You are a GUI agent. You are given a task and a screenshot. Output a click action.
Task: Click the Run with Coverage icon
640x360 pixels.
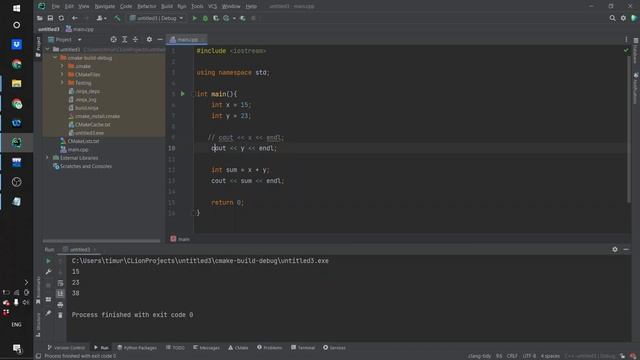pyautogui.click(x=216, y=18)
